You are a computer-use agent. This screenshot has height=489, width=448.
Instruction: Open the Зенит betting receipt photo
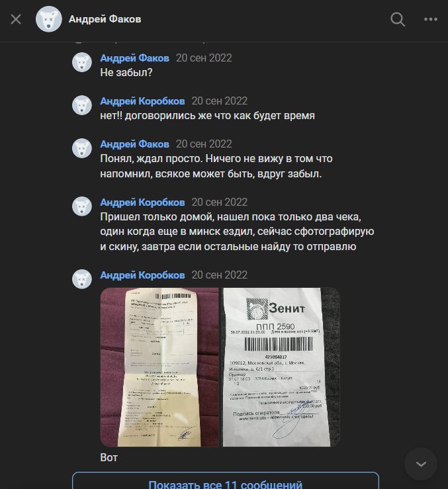[281, 367]
